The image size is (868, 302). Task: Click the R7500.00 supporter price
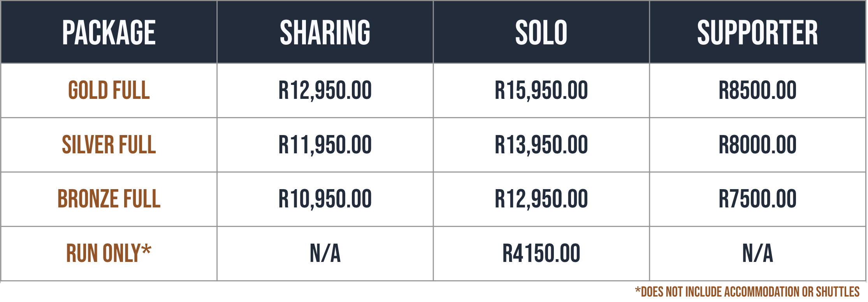(x=757, y=199)
